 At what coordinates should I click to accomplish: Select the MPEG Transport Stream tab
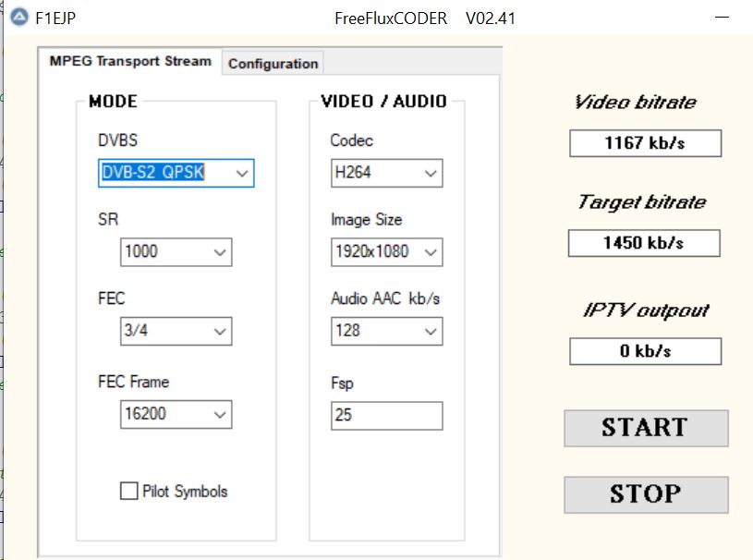(130, 61)
